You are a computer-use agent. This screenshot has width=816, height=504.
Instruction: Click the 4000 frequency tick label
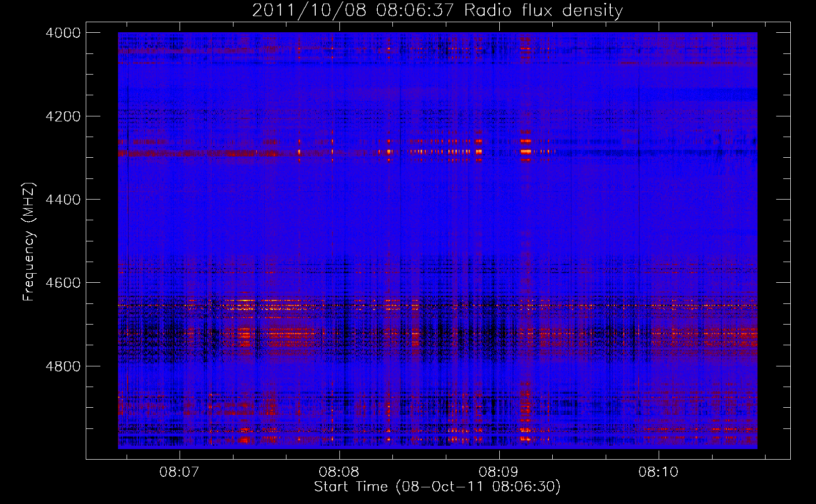(63, 33)
